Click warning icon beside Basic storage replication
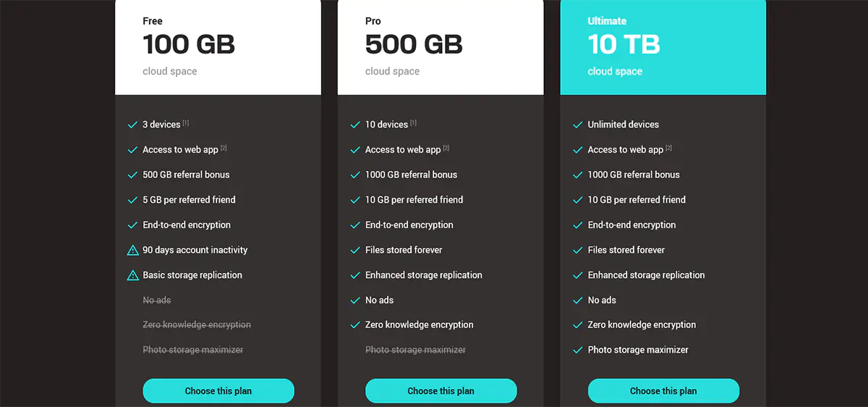This screenshot has width=868, height=407. 132,275
